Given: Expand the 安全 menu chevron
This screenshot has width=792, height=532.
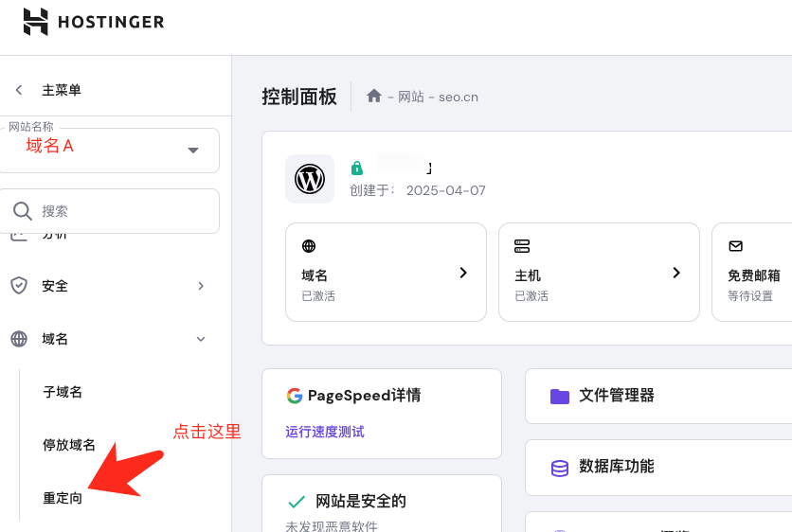Looking at the screenshot, I should click(x=201, y=286).
